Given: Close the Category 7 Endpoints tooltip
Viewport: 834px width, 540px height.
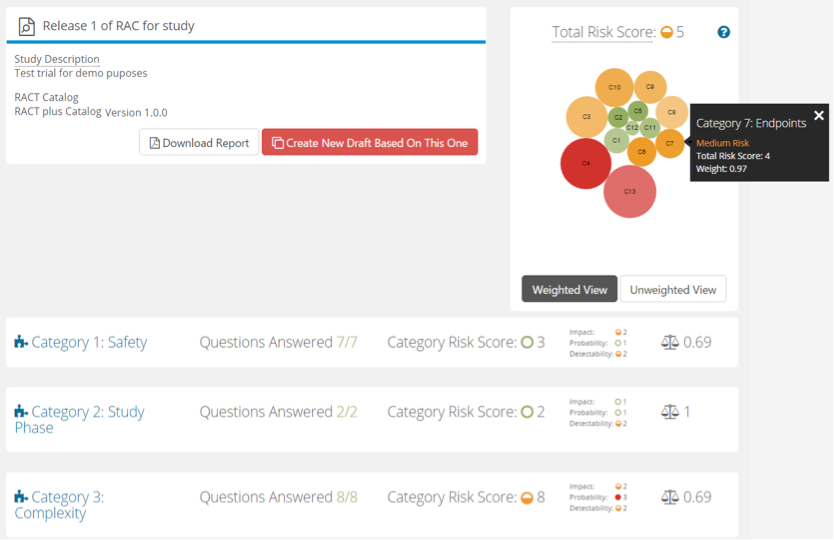Looking at the screenshot, I should tap(819, 115).
